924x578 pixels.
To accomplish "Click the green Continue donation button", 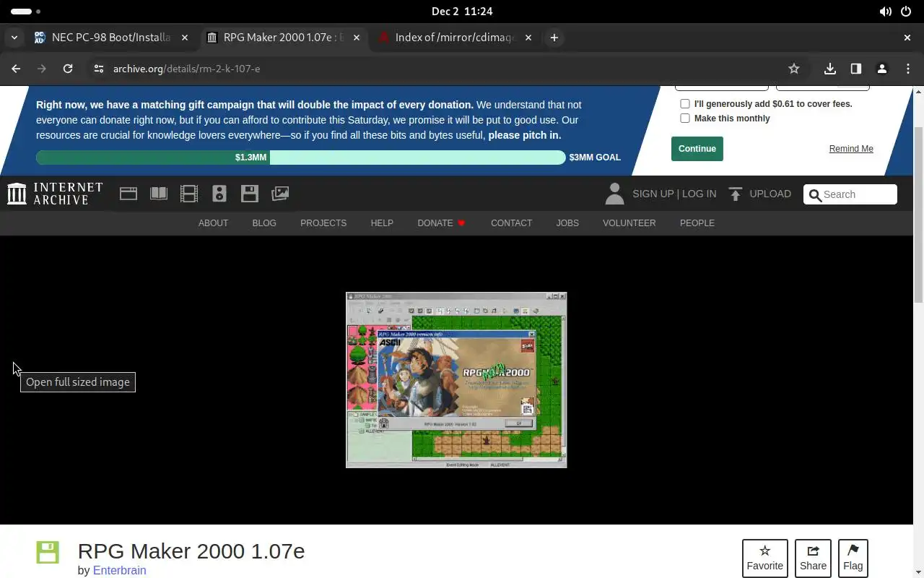I will [x=697, y=149].
